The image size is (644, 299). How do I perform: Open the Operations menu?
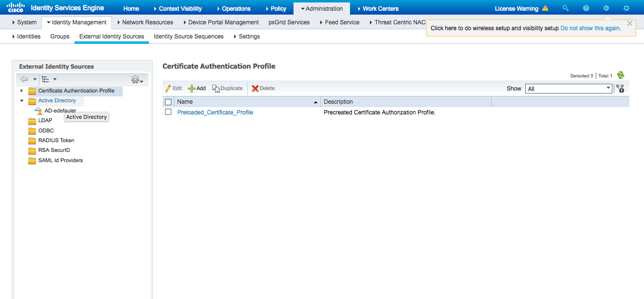click(233, 8)
